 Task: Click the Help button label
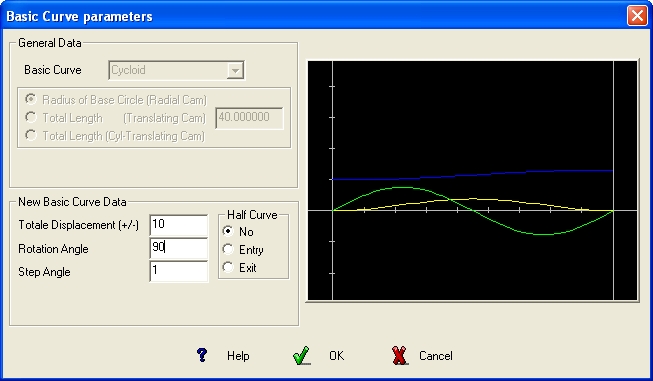pos(238,356)
